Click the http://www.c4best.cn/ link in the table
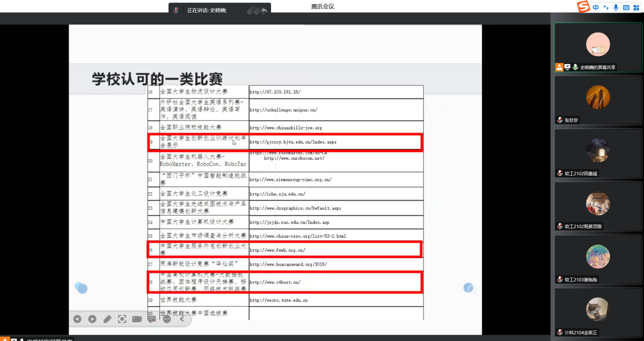This screenshot has width=644, height=341. (275, 282)
